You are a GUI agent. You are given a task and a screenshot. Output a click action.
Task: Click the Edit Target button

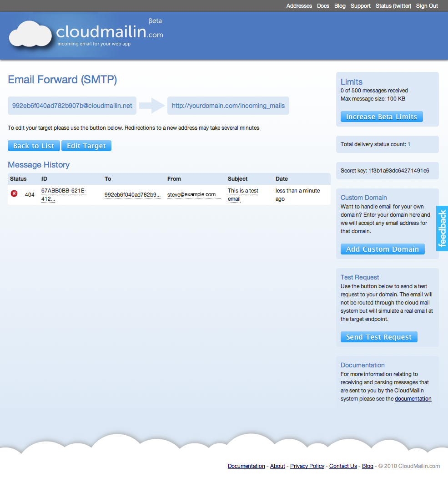[86, 146]
